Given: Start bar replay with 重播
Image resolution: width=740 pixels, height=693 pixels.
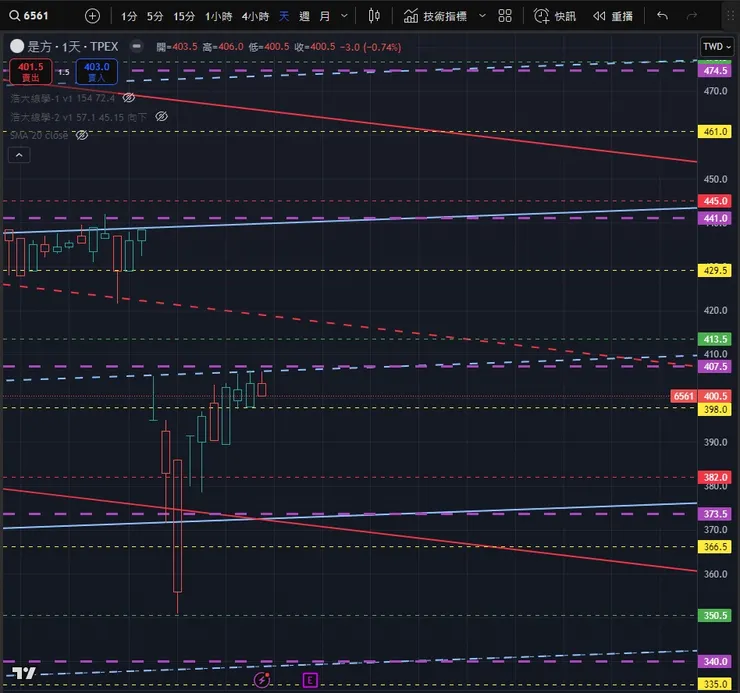Looking at the screenshot, I should (613, 17).
